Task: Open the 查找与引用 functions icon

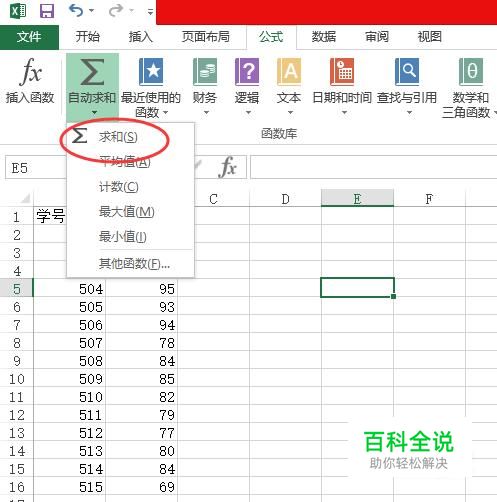Action: pyautogui.click(x=407, y=72)
